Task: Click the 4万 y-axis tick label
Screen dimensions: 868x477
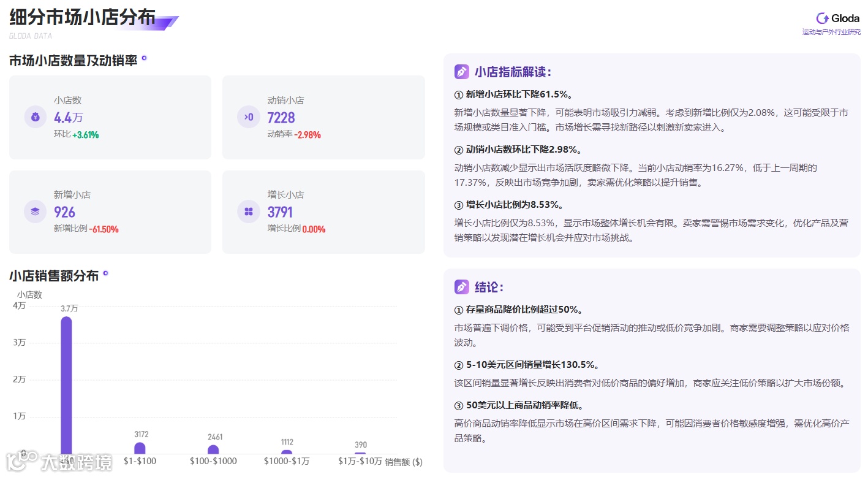Action: (x=20, y=306)
